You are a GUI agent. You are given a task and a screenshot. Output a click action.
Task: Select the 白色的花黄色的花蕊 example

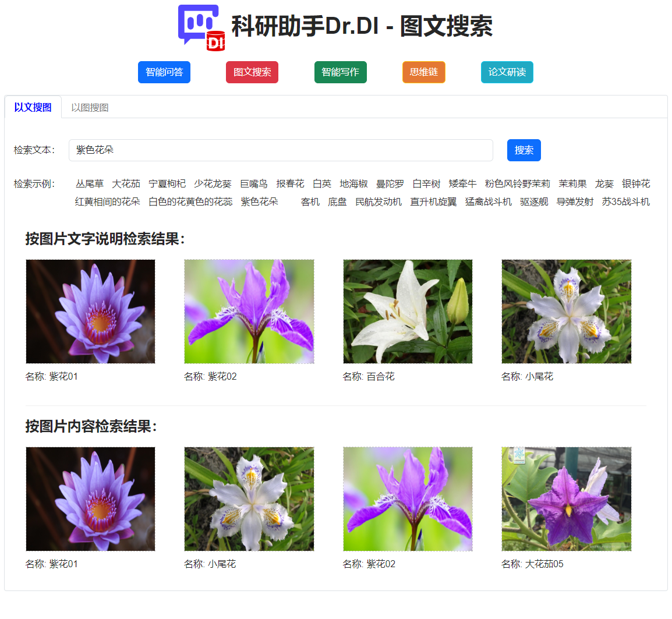[x=190, y=201]
